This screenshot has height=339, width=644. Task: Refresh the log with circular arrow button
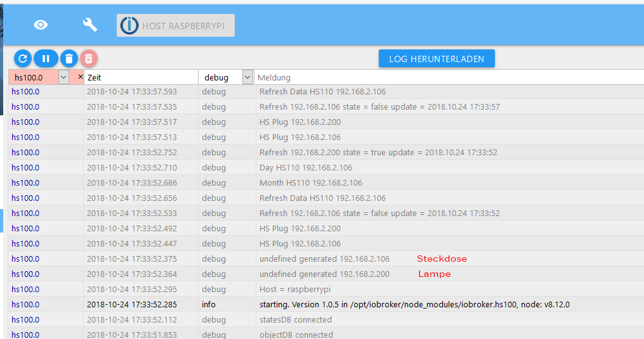[23, 59]
